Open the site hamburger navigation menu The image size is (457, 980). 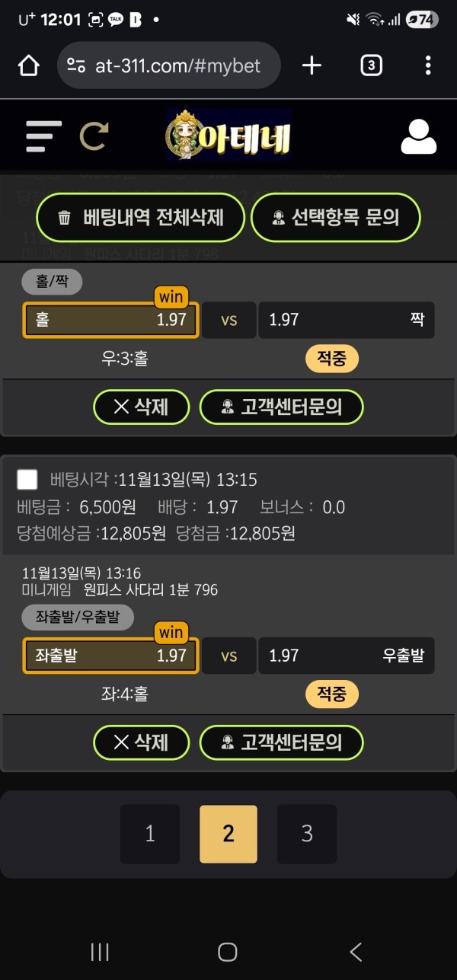click(43, 136)
